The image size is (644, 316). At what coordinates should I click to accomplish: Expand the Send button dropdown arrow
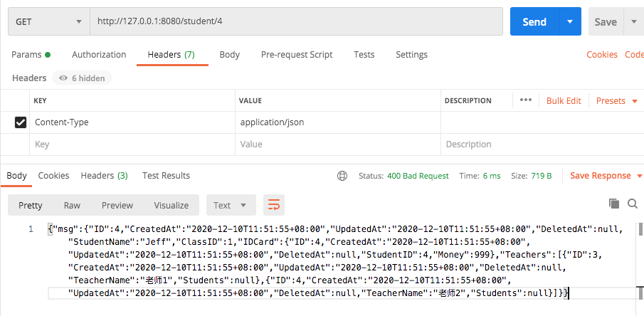[570, 22]
